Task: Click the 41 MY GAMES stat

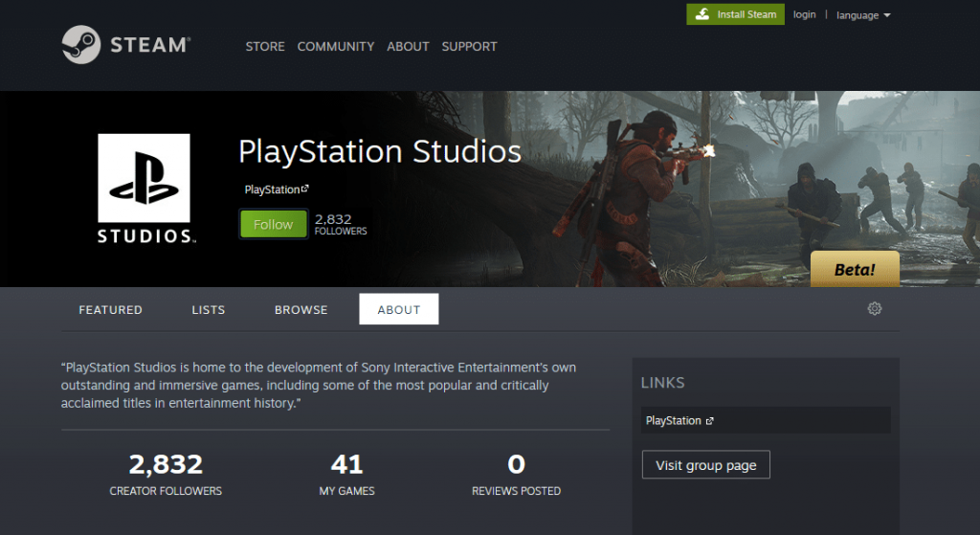Action: click(x=346, y=474)
